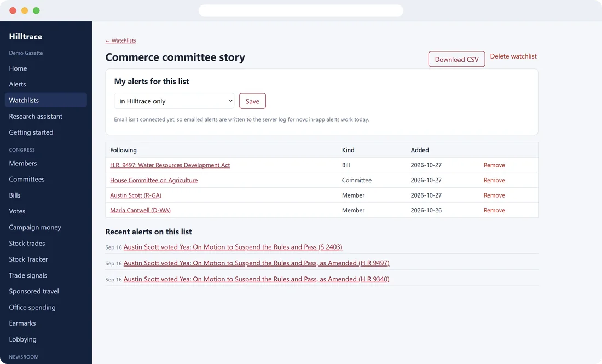Click My alerts for this list heading
The width and height of the screenshot is (602, 364).
coord(151,82)
